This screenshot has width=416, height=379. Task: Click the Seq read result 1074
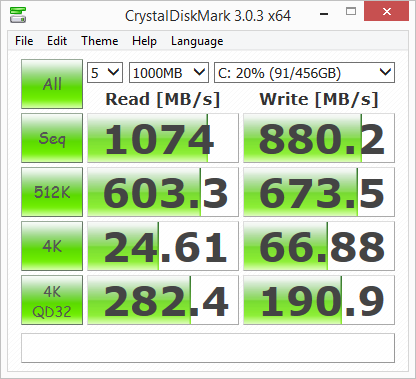click(163, 138)
